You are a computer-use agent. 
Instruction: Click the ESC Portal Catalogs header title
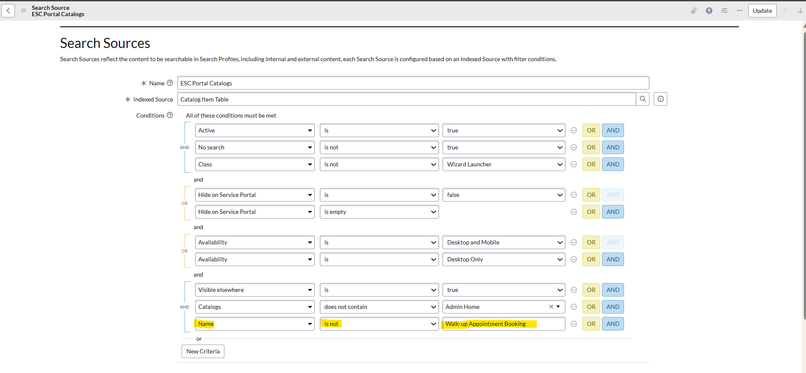click(58, 14)
